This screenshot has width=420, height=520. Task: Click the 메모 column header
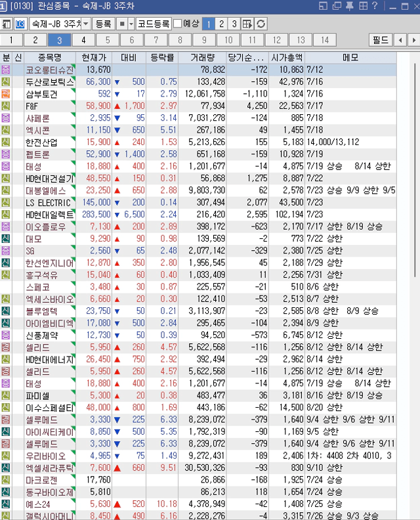pos(350,57)
